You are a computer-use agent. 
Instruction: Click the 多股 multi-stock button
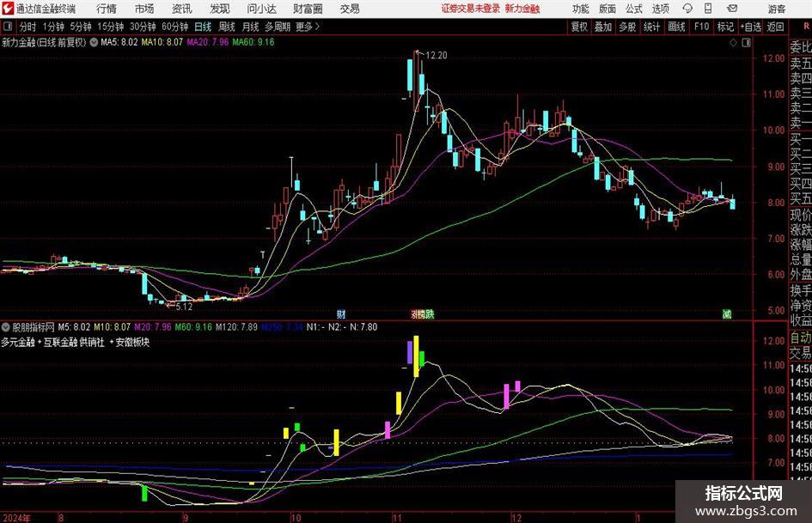tap(627, 27)
